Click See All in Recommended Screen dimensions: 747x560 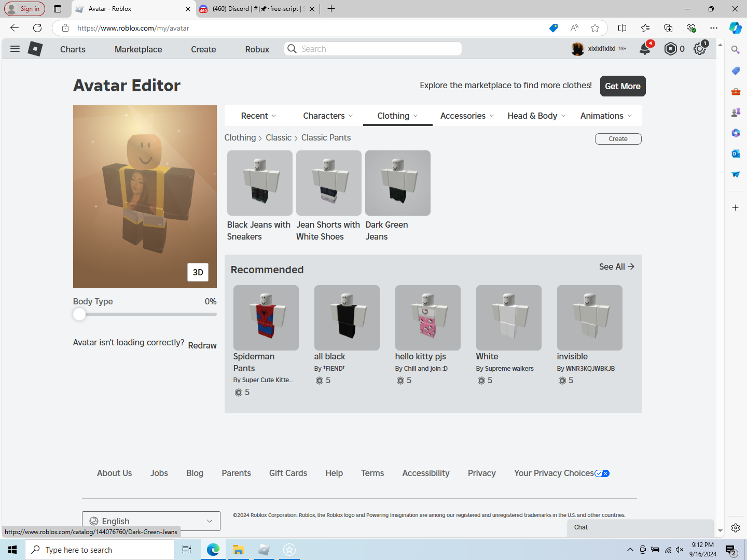617,267
